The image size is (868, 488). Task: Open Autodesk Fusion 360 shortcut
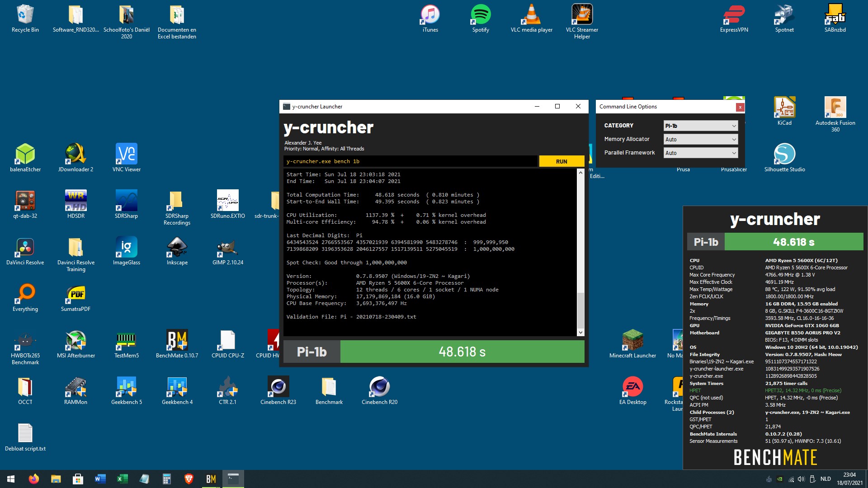pyautogui.click(x=835, y=115)
